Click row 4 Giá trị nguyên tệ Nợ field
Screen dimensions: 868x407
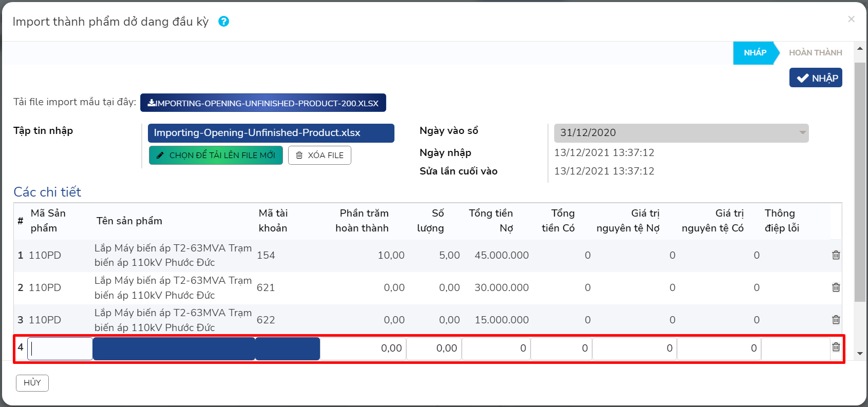[634, 348]
